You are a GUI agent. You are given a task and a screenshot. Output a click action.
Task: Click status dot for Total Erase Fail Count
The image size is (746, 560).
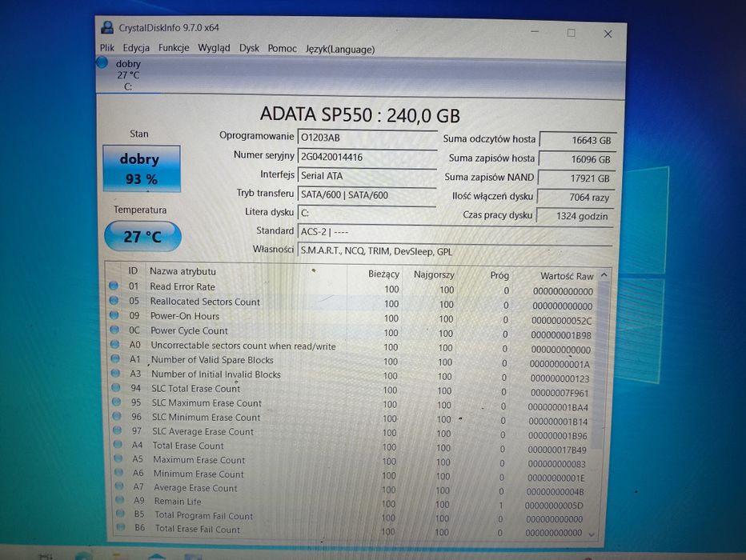(121, 527)
